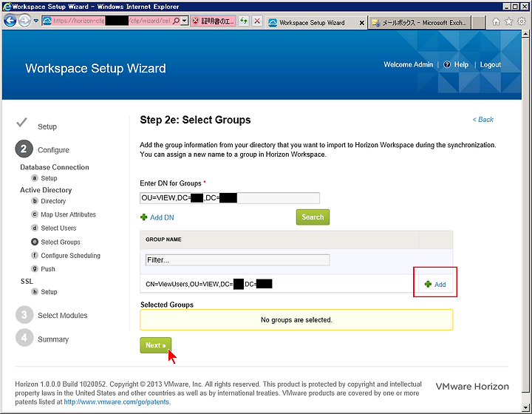Click the Workspace Setup Wizard banner title
Screen dimensions: 532x414
pos(95,69)
